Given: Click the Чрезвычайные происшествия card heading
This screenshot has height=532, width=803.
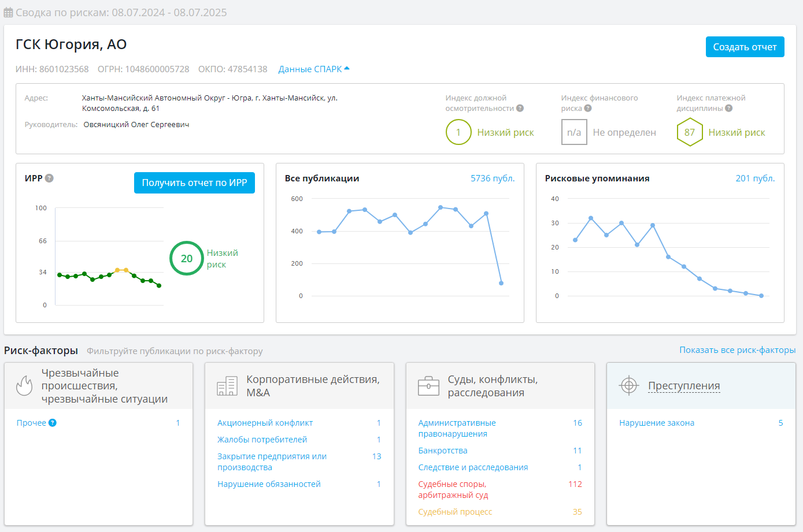Looking at the screenshot, I should [105, 386].
